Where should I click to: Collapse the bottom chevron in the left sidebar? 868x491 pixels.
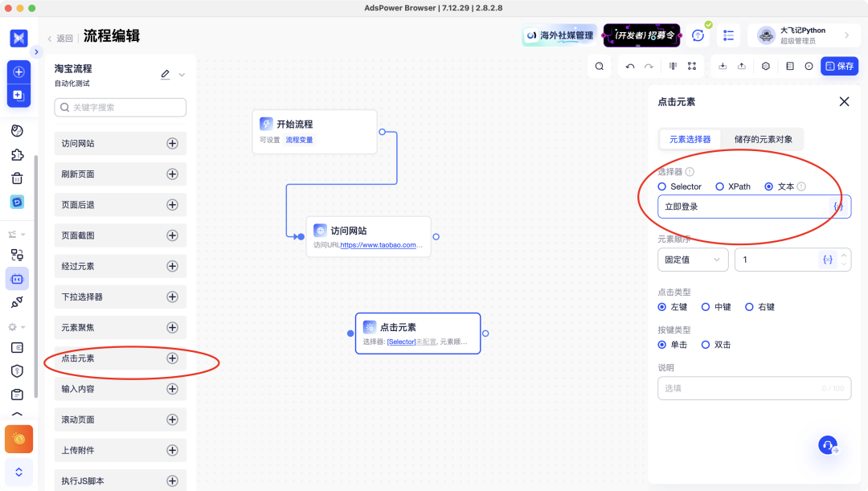[18, 473]
